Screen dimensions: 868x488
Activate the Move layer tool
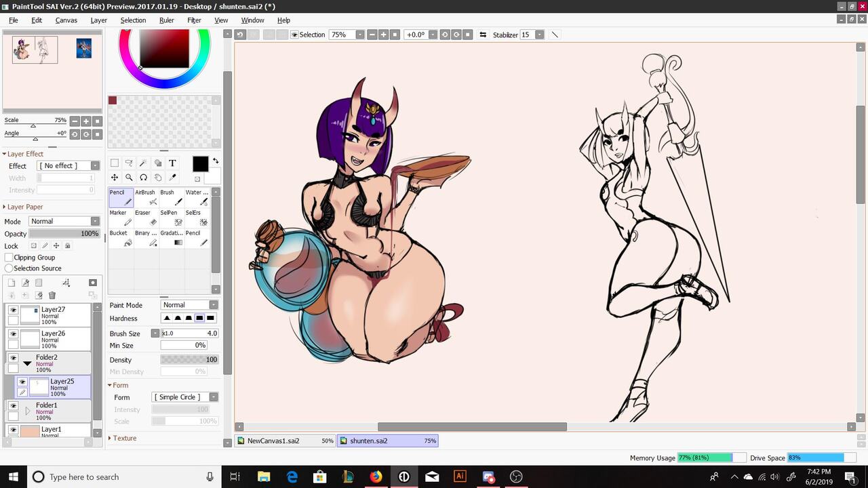pos(115,178)
